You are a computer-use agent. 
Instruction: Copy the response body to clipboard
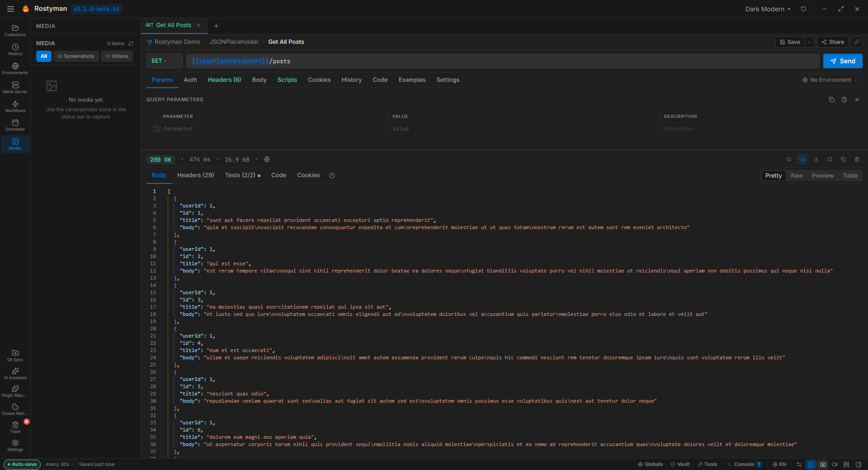[843, 160]
